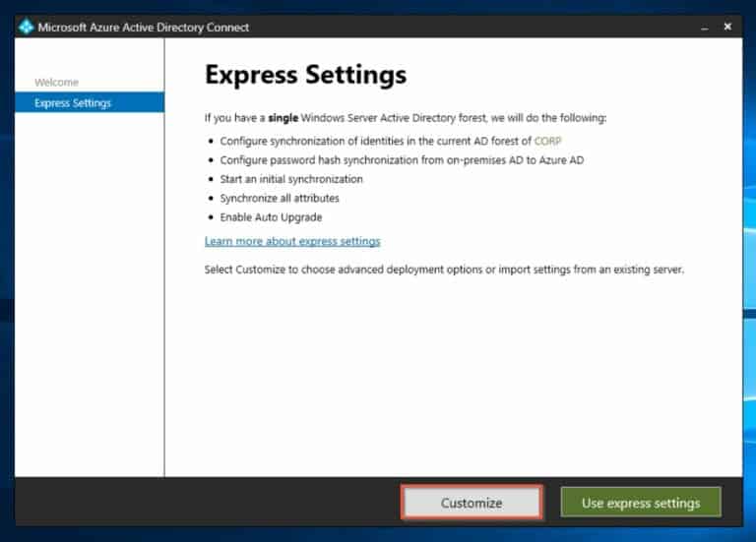Viewport: 756px width, 542px height.
Task: Select the Welcome step in sidebar
Action: (x=56, y=83)
